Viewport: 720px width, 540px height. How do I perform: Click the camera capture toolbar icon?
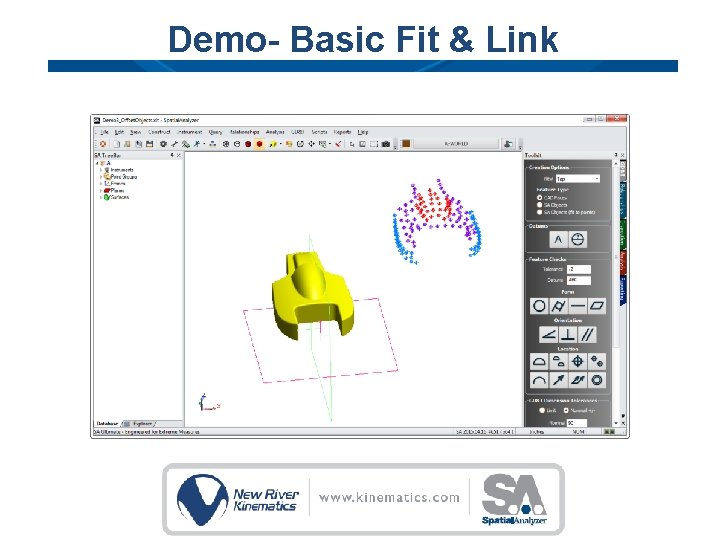tap(386, 144)
